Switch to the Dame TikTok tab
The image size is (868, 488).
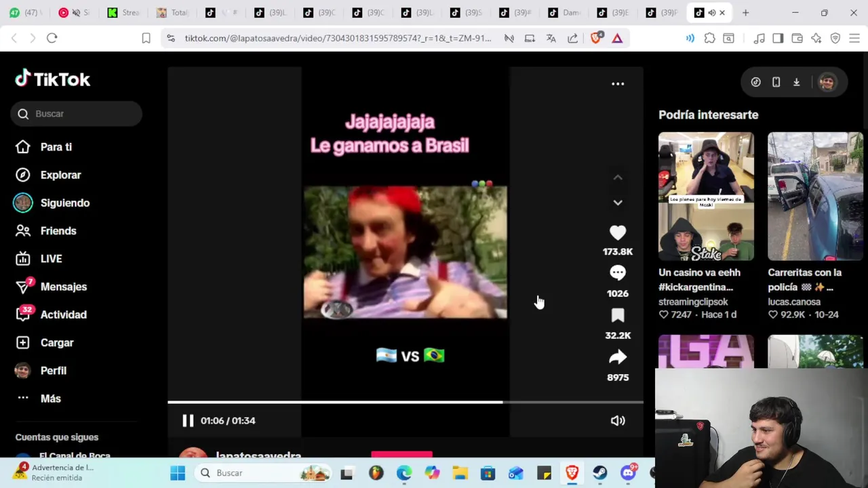(x=564, y=12)
